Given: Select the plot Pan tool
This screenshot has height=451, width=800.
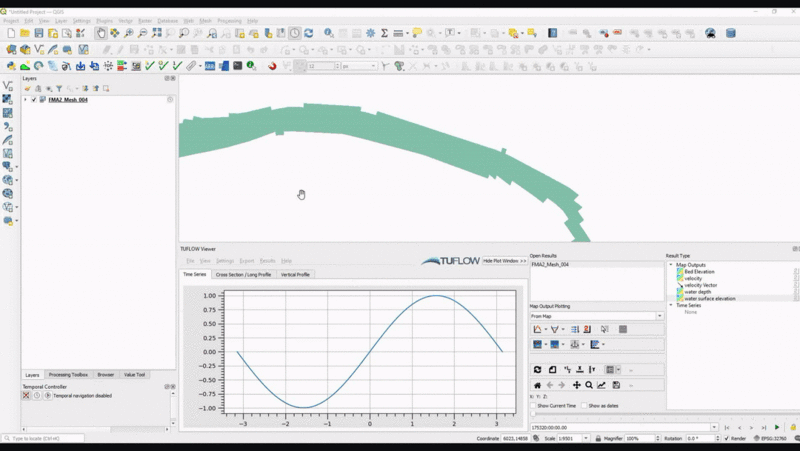Looking at the screenshot, I should (x=576, y=385).
